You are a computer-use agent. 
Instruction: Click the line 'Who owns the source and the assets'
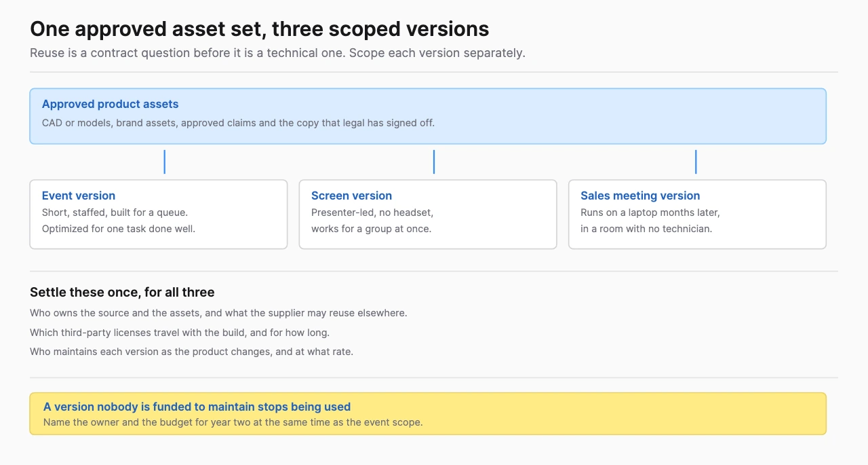tap(218, 313)
